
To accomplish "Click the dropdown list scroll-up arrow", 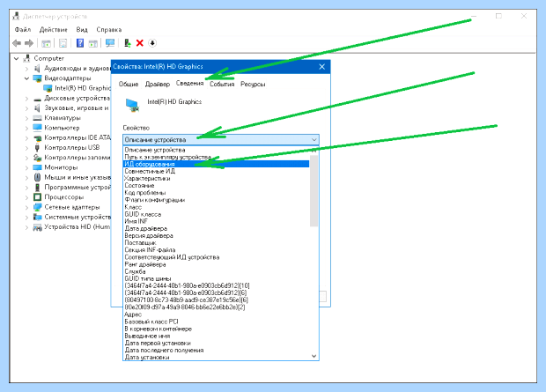I will click(314, 151).
